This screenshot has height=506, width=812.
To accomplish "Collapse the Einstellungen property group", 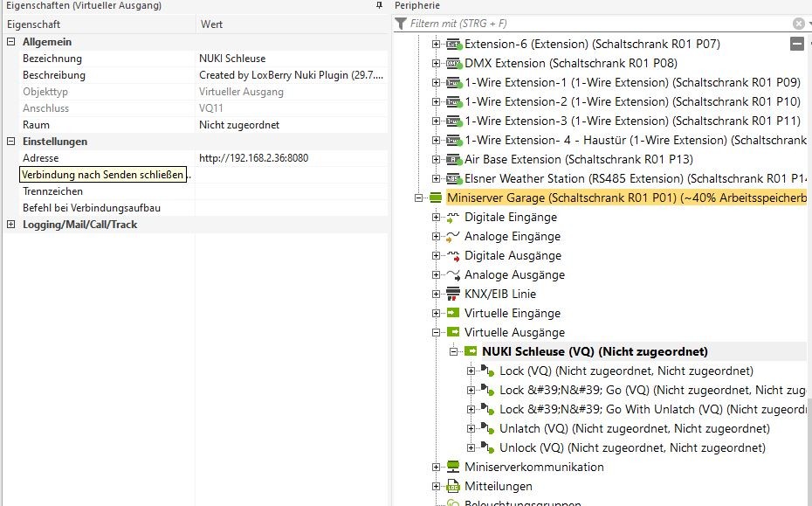I will pos(10,141).
